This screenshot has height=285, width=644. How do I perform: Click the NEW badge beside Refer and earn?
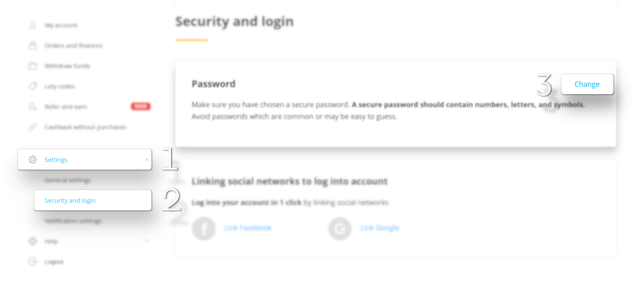(x=141, y=106)
